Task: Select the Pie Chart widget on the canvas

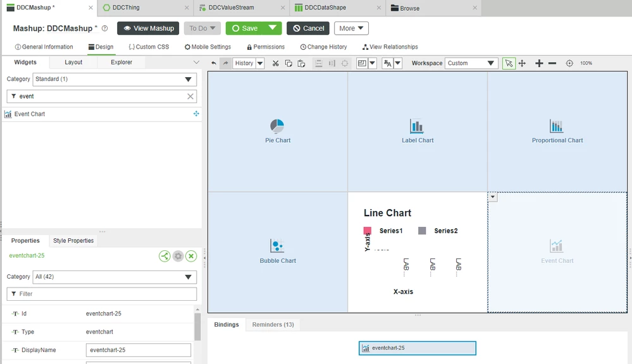Action: click(278, 131)
